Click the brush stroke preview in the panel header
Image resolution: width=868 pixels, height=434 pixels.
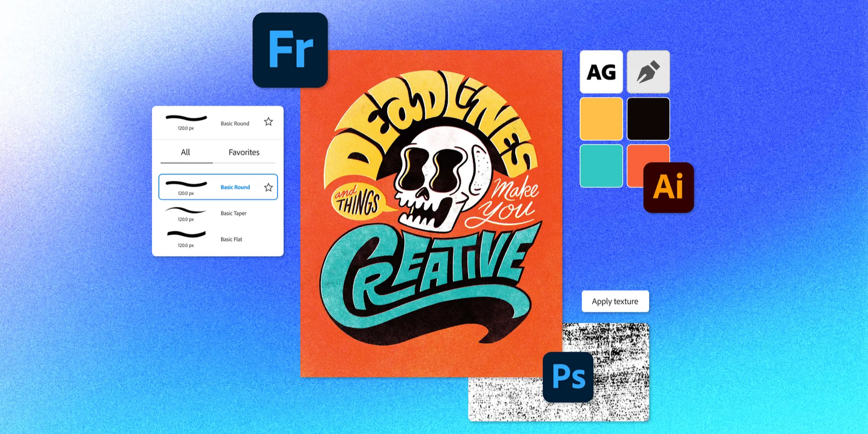click(186, 119)
